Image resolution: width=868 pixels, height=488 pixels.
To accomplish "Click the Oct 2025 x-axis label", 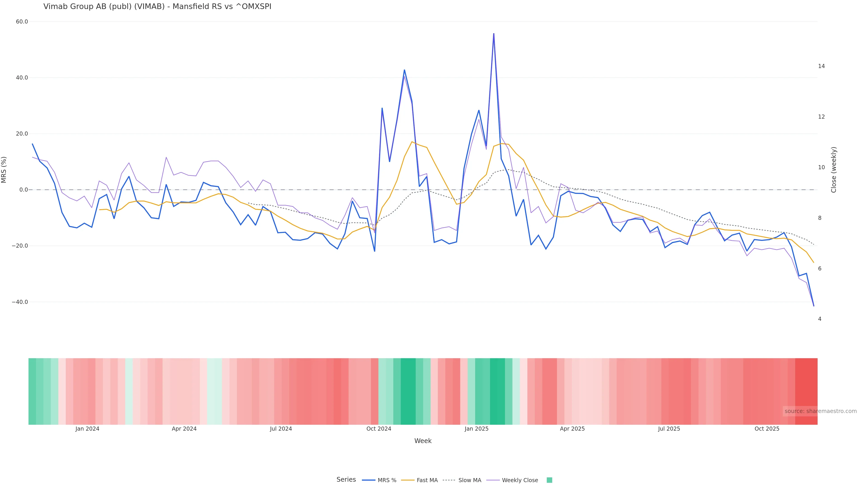I will pos(767,429).
